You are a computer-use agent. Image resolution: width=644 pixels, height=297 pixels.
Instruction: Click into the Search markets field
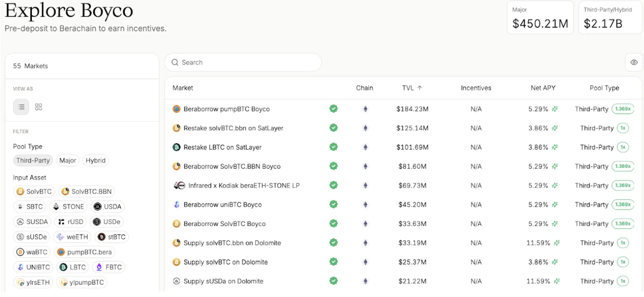pos(243,62)
